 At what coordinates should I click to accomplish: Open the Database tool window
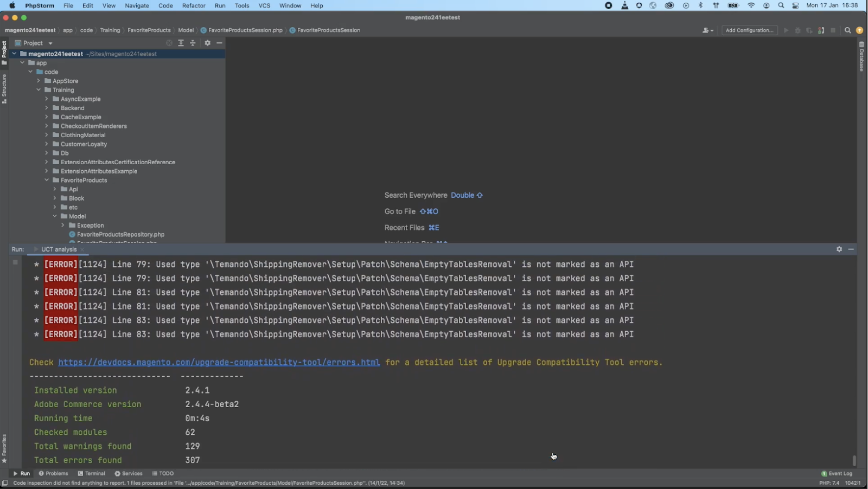[x=861, y=57]
